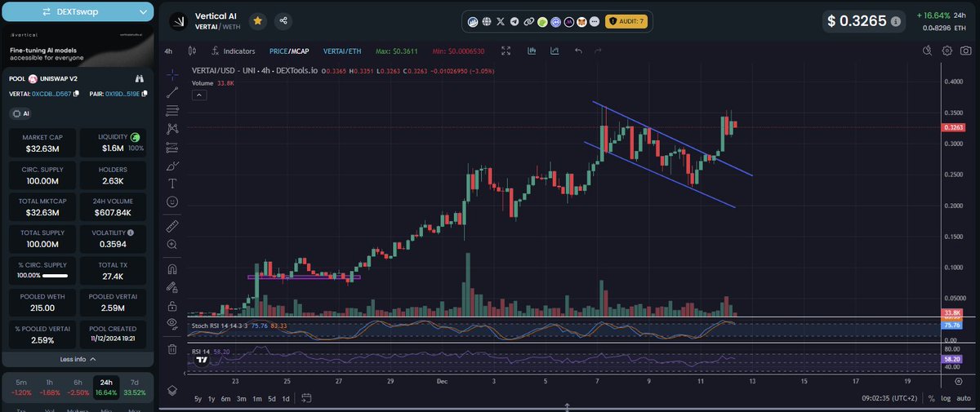Screen dimensions: 980x412
Task: Click the price info icon beside $0.3265
Action: pos(896,21)
